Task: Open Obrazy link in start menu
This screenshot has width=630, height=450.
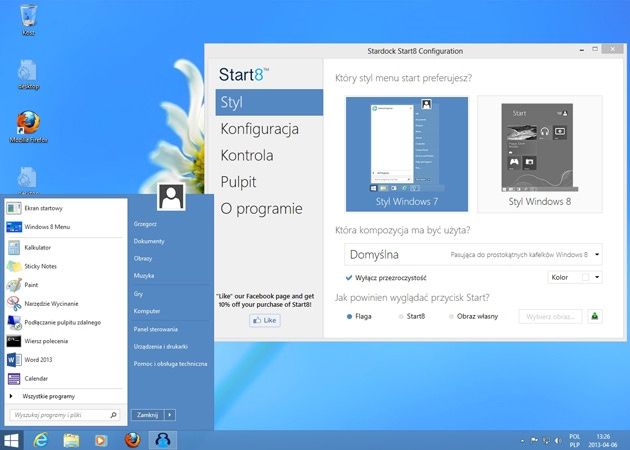Action: [143, 258]
